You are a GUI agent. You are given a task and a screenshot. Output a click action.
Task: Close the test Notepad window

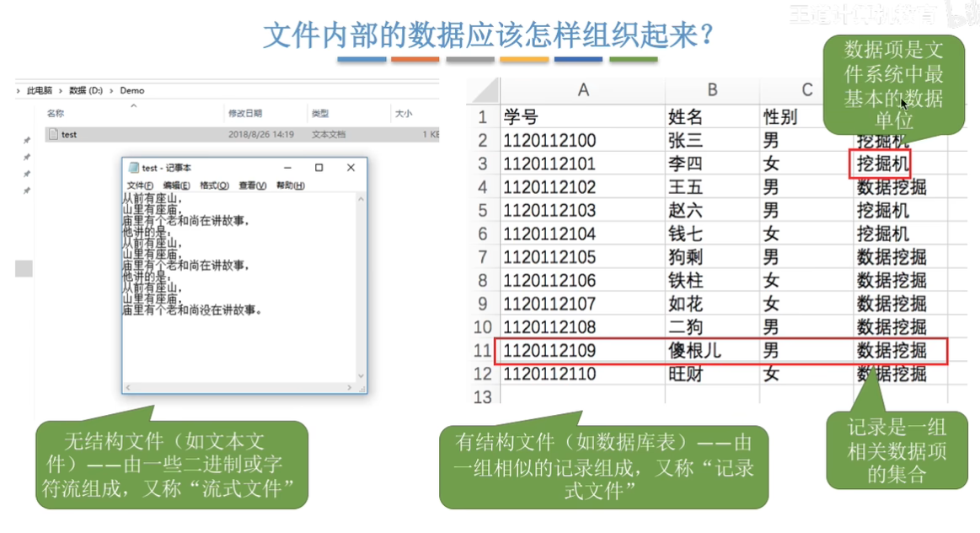pos(351,168)
